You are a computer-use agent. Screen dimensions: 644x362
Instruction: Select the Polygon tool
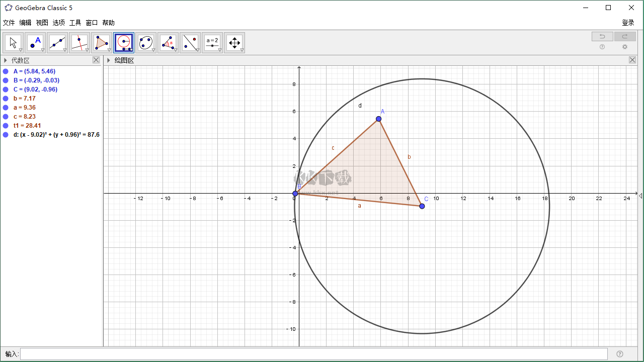pyautogui.click(x=102, y=42)
